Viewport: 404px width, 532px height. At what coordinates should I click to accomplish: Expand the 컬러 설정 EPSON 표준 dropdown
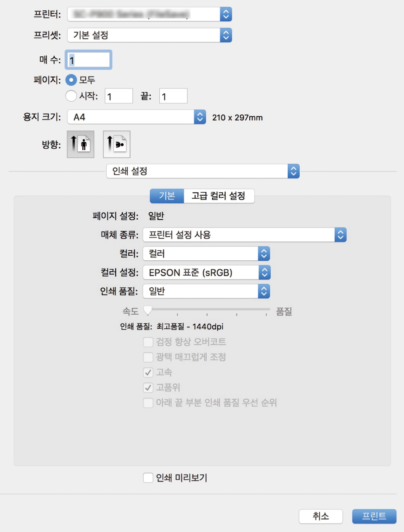206,272
